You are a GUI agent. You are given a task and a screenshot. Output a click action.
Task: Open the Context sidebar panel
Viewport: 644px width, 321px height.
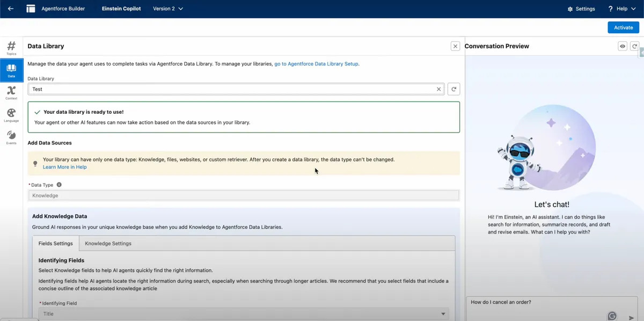[x=11, y=93]
